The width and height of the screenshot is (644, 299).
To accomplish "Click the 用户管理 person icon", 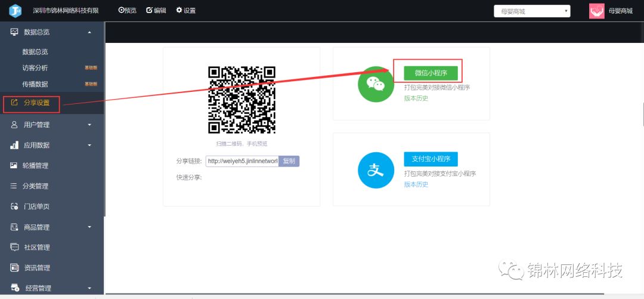I will pyautogui.click(x=14, y=125).
